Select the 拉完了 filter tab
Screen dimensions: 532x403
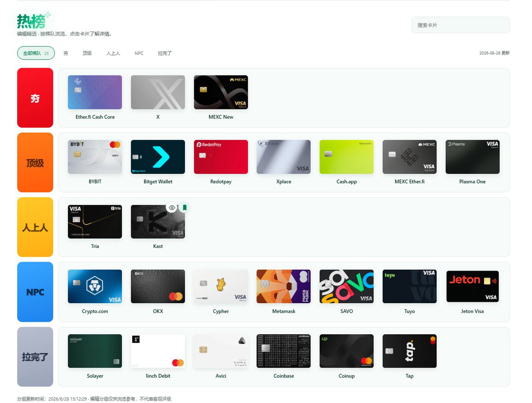[x=165, y=53]
